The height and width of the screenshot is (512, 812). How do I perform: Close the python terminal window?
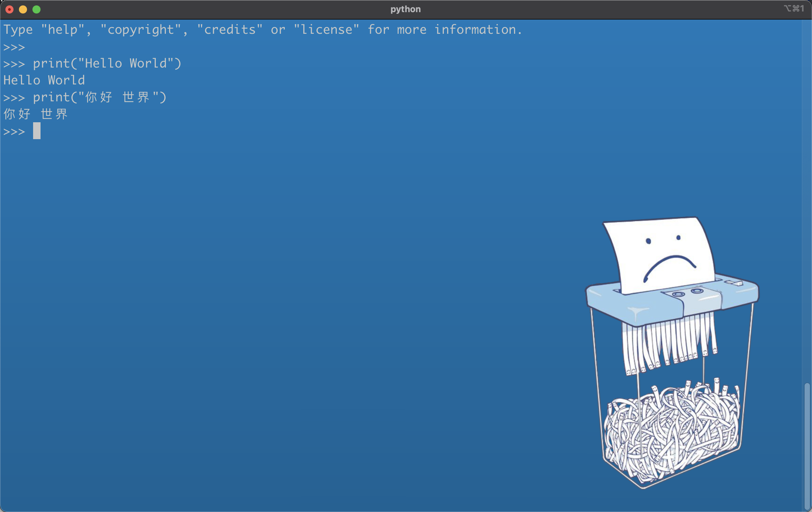[9, 9]
